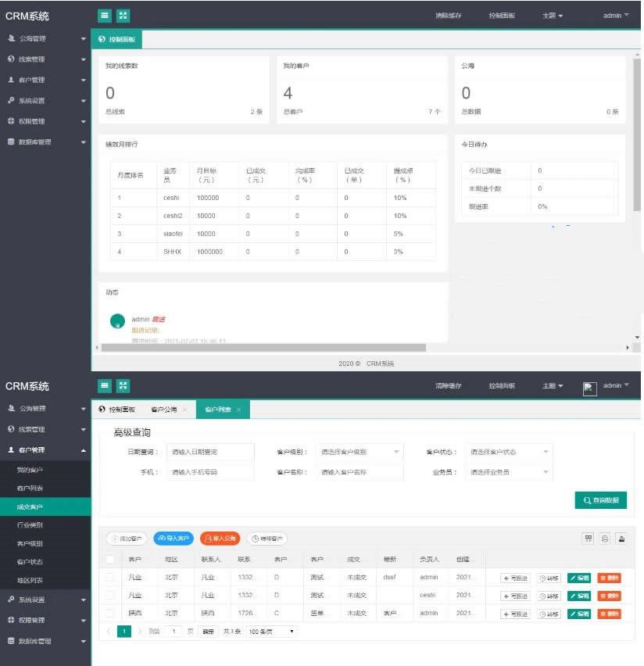Expand 客户管理 in top dashboard sidebar
The image size is (644, 666).
coord(45,80)
